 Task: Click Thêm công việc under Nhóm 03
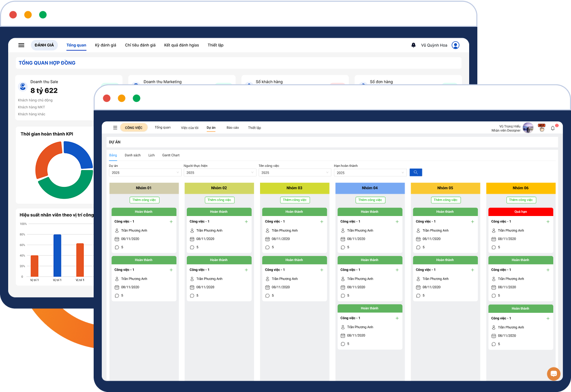point(295,200)
